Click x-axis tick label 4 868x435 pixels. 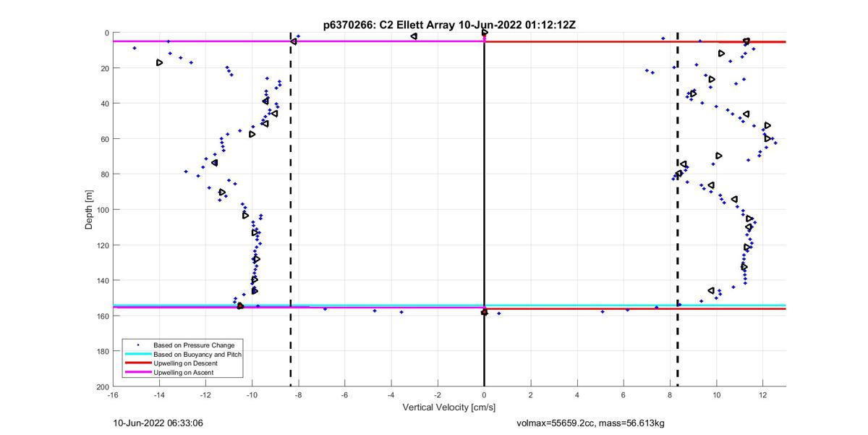[576, 395]
